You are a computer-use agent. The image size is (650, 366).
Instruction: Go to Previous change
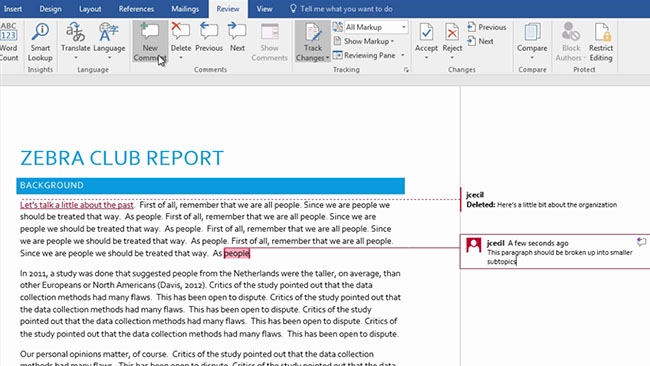point(487,27)
